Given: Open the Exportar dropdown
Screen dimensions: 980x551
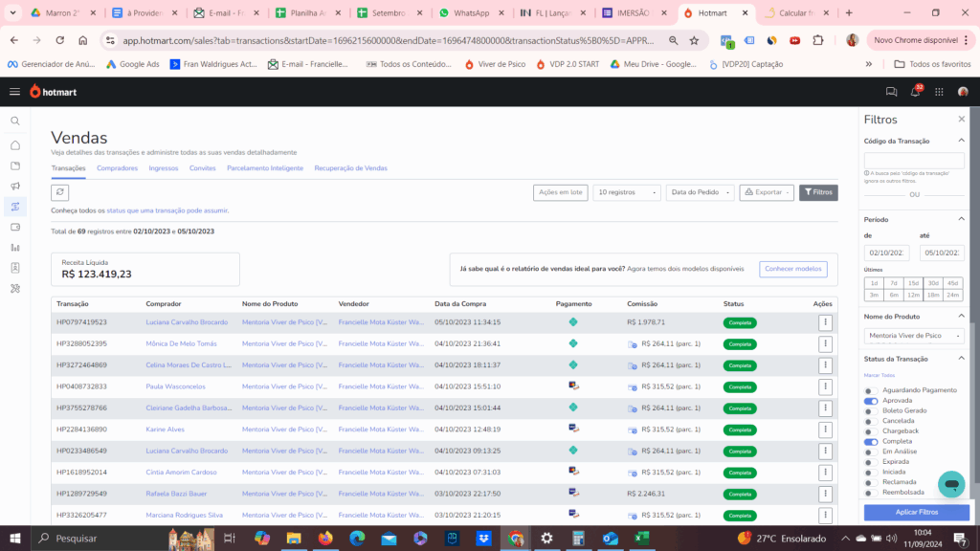Looking at the screenshot, I should pos(767,192).
